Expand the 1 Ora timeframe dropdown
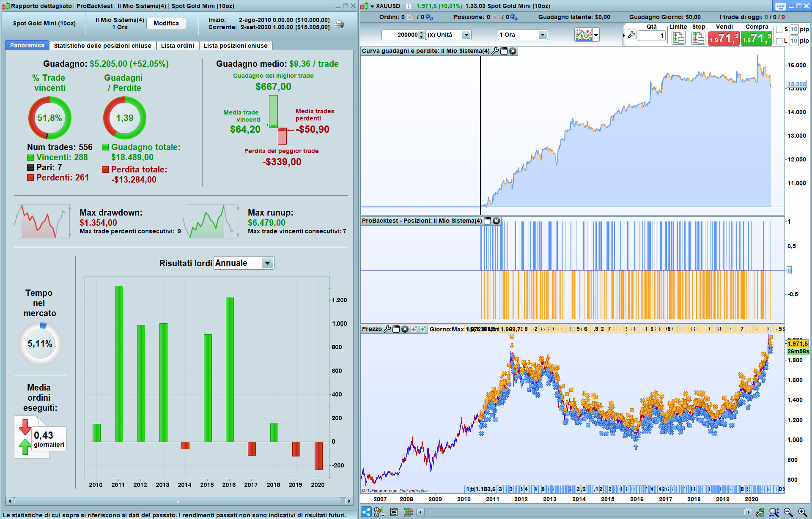Image resolution: width=812 pixels, height=519 pixels. click(x=543, y=35)
